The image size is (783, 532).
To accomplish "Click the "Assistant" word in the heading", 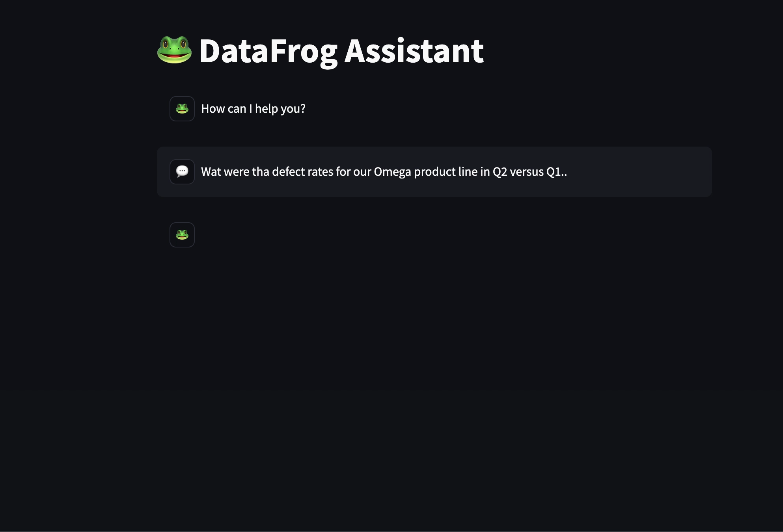I will point(414,51).
